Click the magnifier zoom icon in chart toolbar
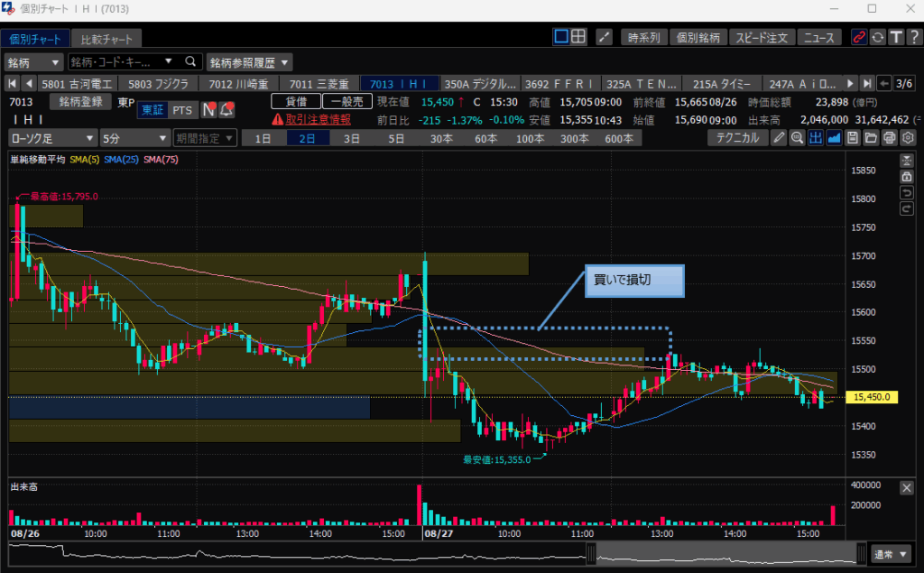The image size is (924, 573). tap(798, 138)
